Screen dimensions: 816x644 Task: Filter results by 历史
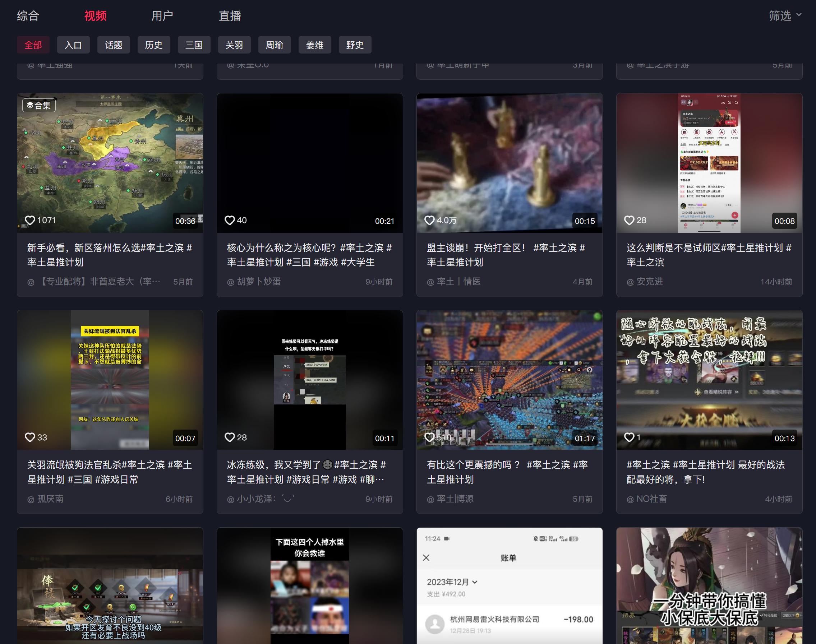coord(154,45)
